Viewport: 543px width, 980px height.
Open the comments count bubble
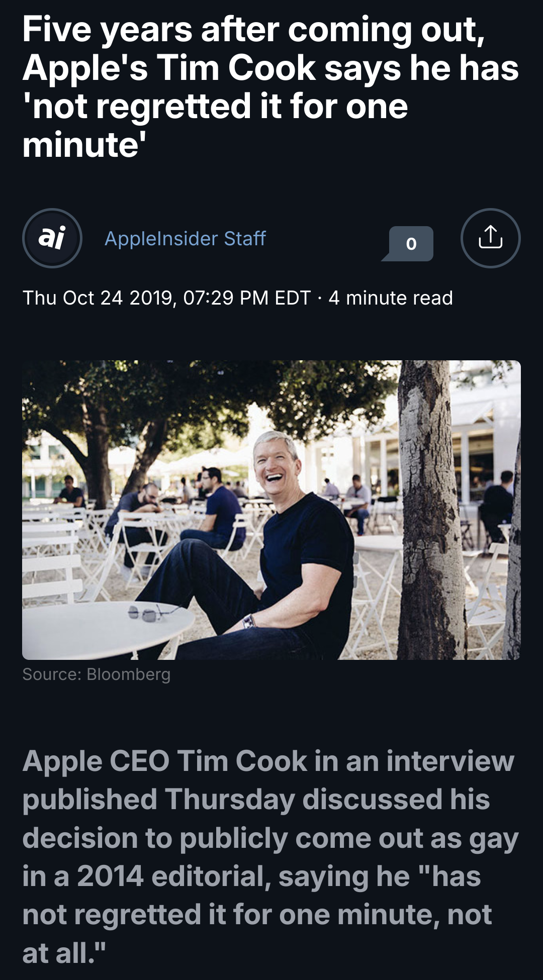click(410, 244)
